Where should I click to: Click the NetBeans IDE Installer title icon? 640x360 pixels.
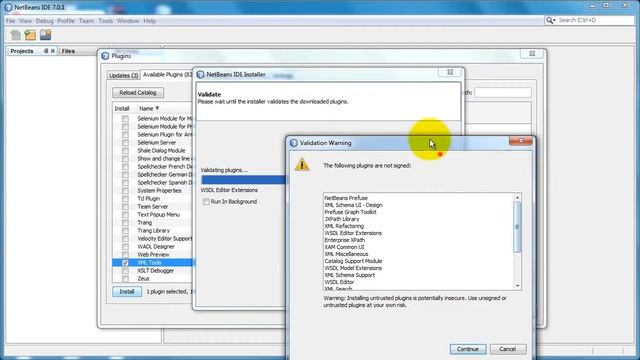coord(200,74)
